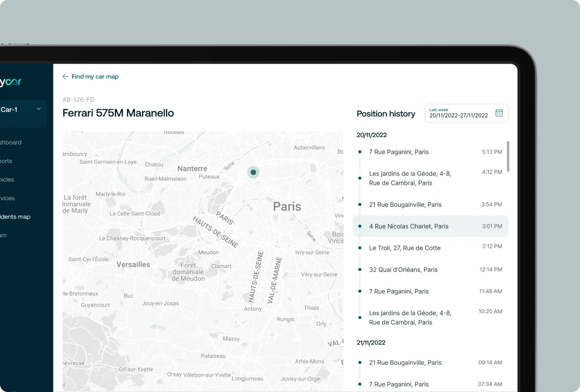Click the 20/11/2022 date heading
This screenshot has width=580, height=392.
(372, 135)
